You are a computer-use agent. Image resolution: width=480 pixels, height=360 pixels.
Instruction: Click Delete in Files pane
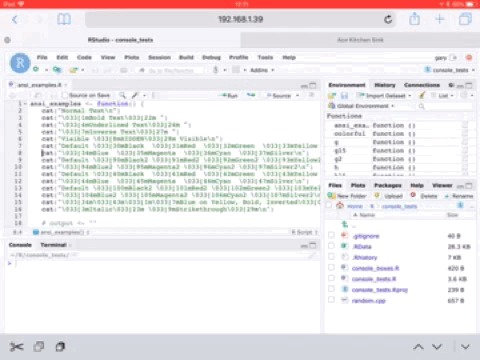(x=424, y=196)
